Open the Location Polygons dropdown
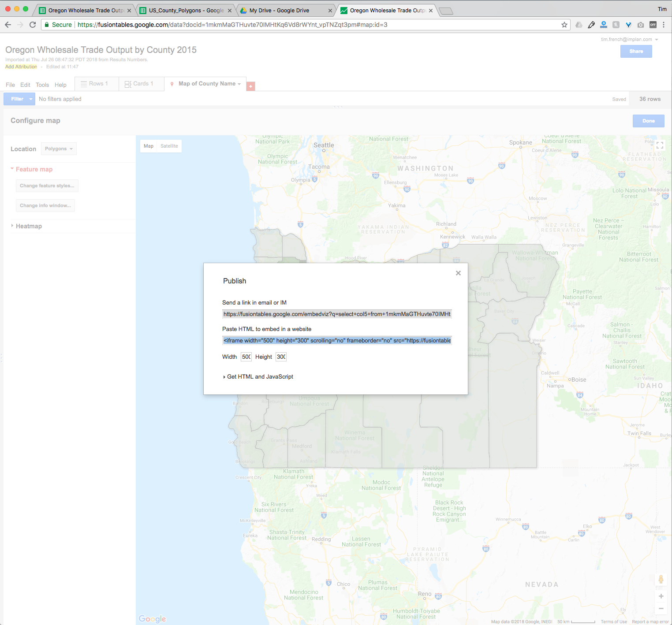Viewport: 672px width, 625px height. [x=59, y=149]
